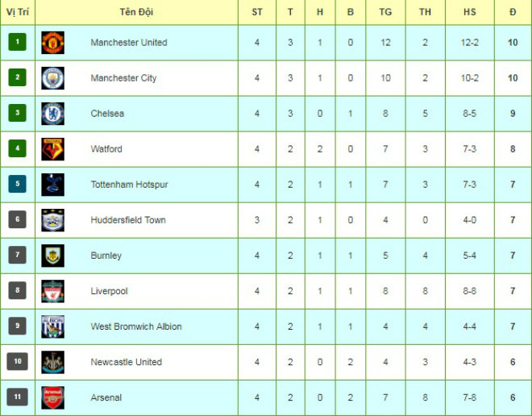
Task: Click the West Bromwich Albion badge
Action: tap(53, 327)
